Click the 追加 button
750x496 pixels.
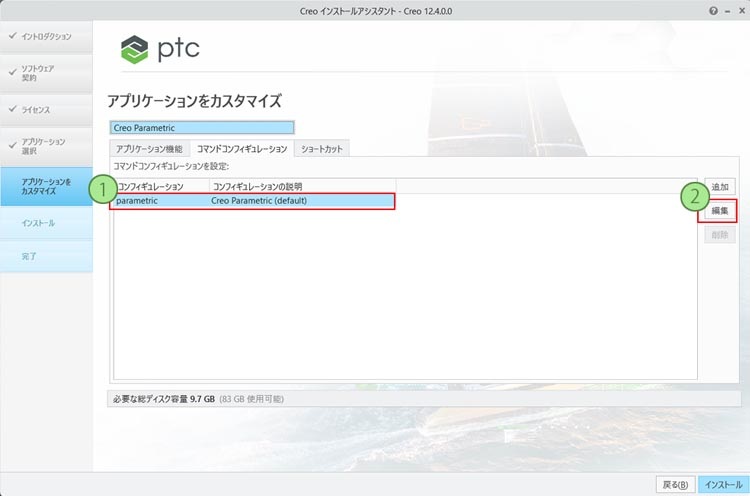coord(720,187)
